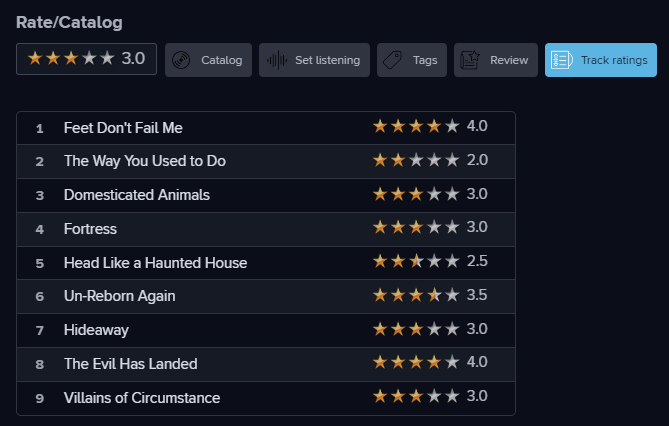
Task: Click the price tag icon on Tags
Action: [392, 60]
